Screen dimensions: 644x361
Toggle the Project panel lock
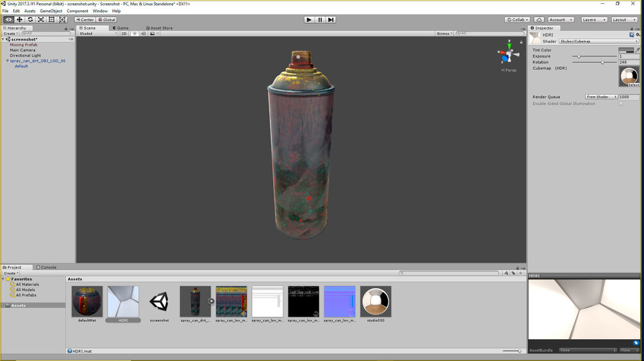518,267
